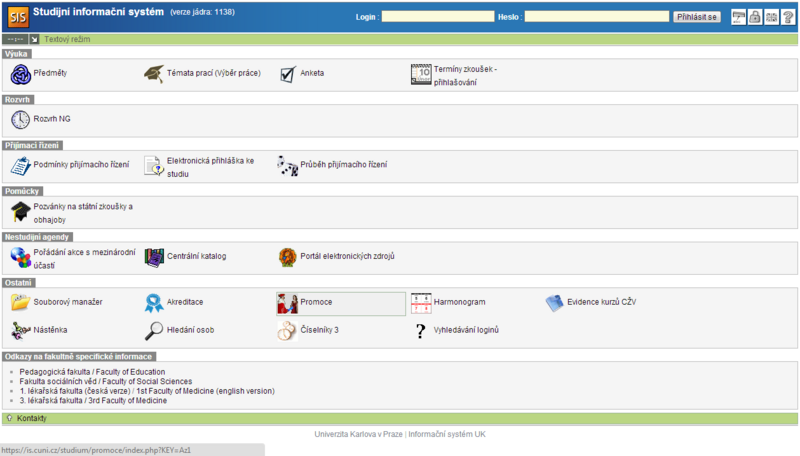The height and width of the screenshot is (456, 800).
Task: Open the Akreditace ribbon icon
Action: (x=154, y=302)
